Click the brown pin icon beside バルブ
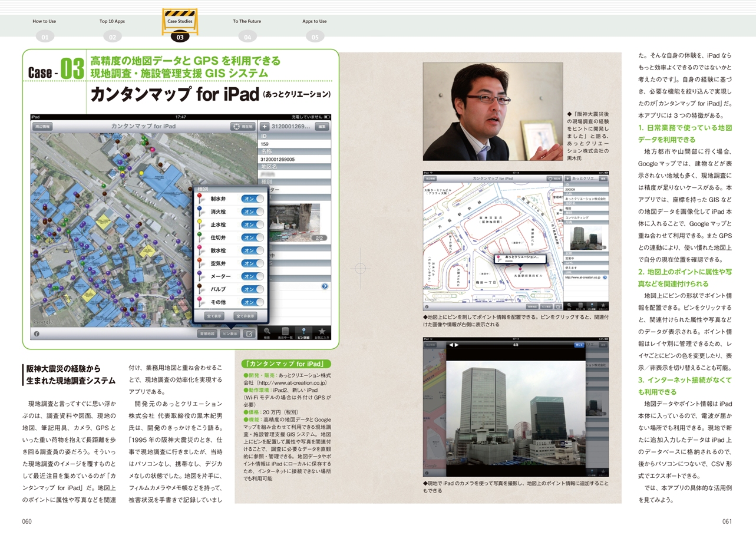 (x=200, y=289)
